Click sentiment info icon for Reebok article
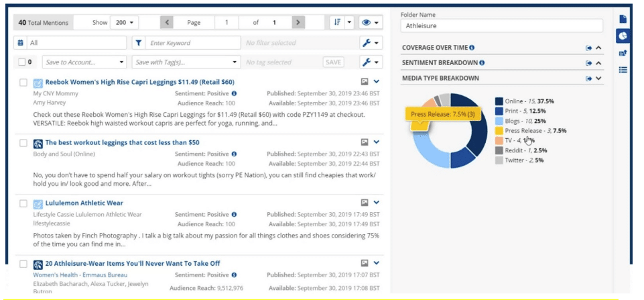 click(x=234, y=93)
